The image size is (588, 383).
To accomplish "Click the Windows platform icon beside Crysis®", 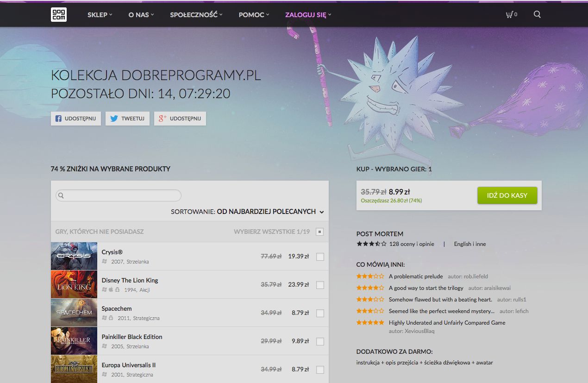I will coord(104,261).
